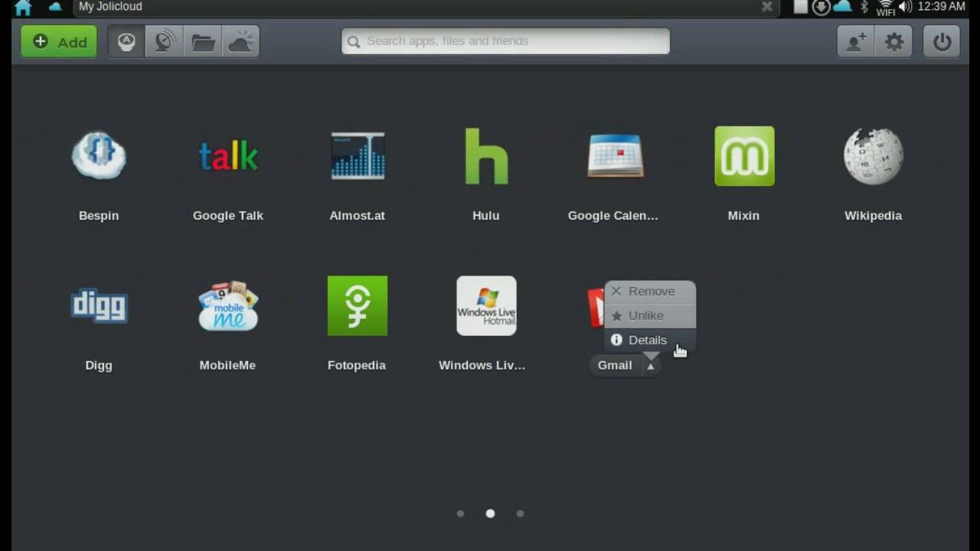Open the MobileMe app icon
This screenshot has height=551, width=980.
(228, 306)
